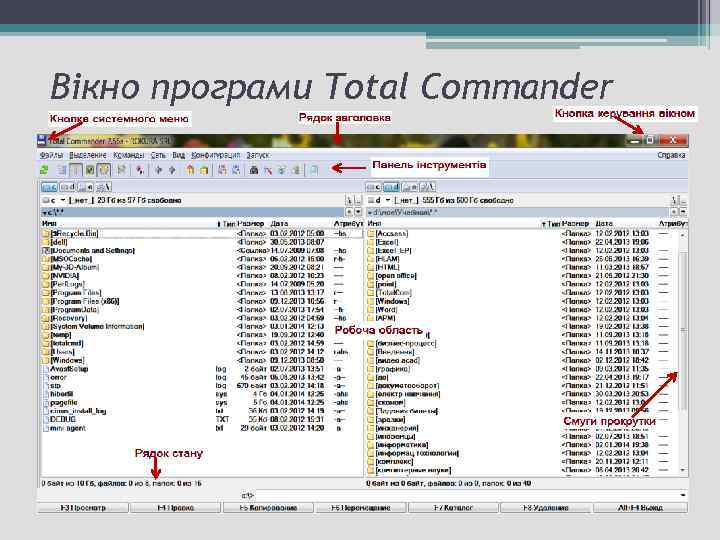
Task: Open the Файлы menu
Action: point(52,155)
